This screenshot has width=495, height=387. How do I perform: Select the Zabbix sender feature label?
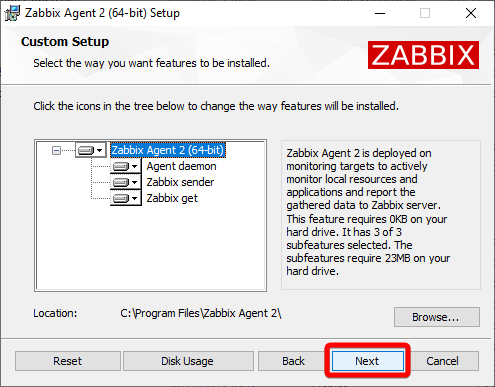pos(180,182)
